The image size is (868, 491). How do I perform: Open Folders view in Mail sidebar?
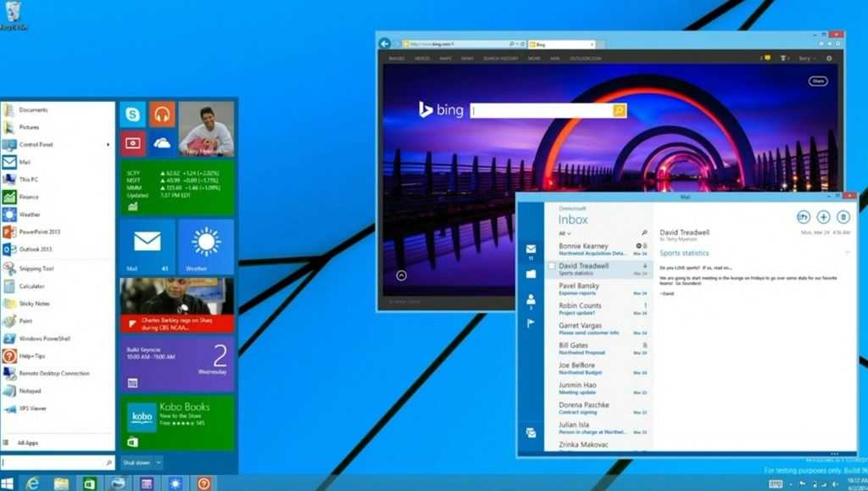(x=531, y=274)
